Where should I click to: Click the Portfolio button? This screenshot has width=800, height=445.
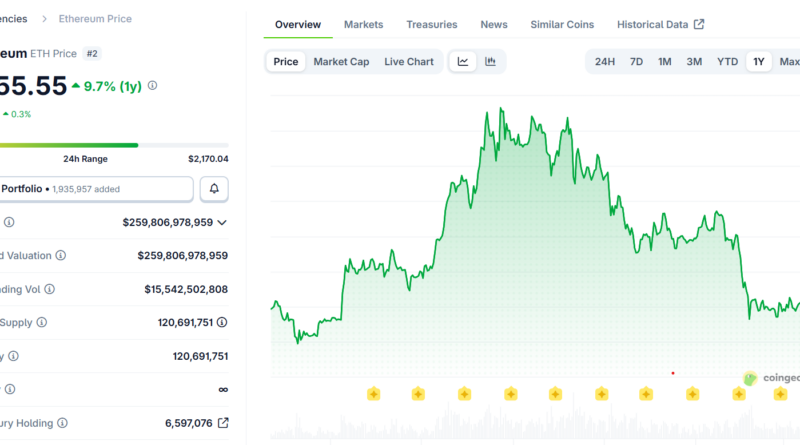click(96, 188)
